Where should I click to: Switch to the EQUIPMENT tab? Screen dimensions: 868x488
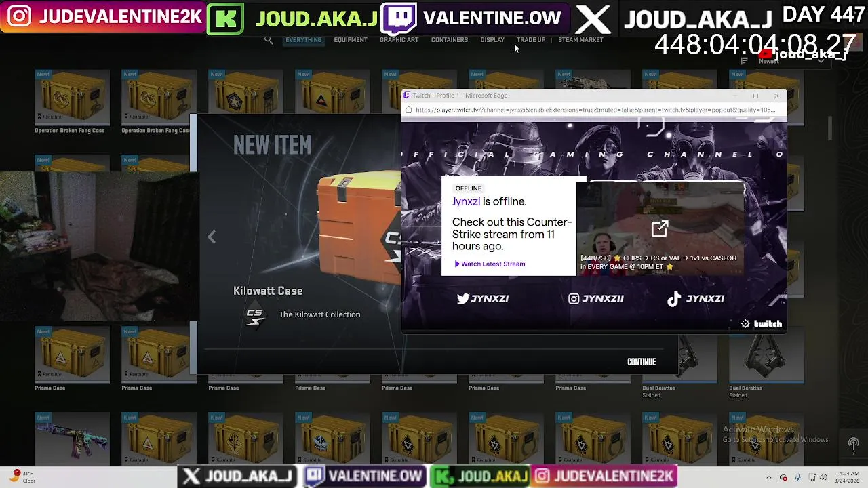(351, 40)
